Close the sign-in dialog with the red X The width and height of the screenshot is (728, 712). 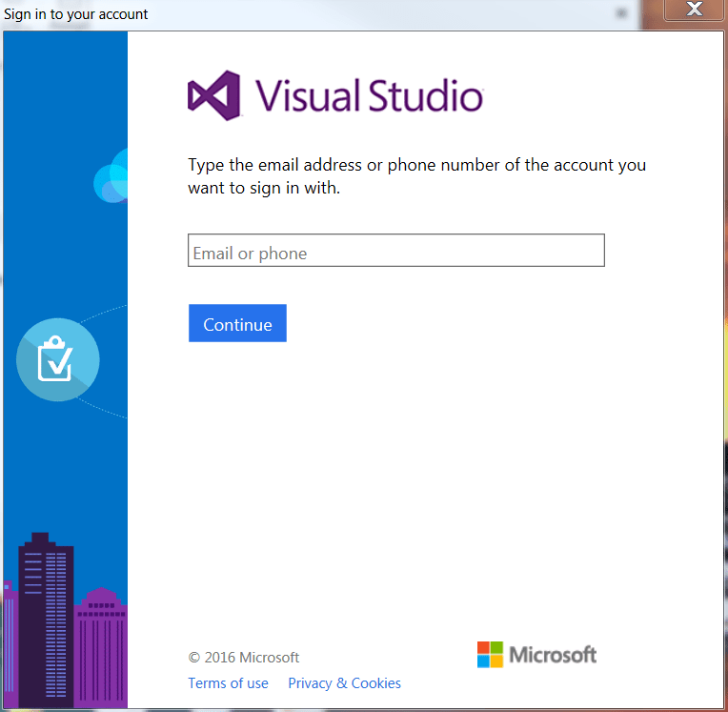[x=694, y=10]
